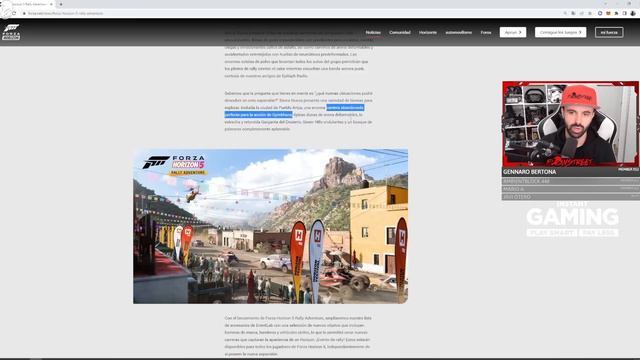Reload the page with the refresh icon
The width and height of the screenshot is (640, 360).
[14, 13]
